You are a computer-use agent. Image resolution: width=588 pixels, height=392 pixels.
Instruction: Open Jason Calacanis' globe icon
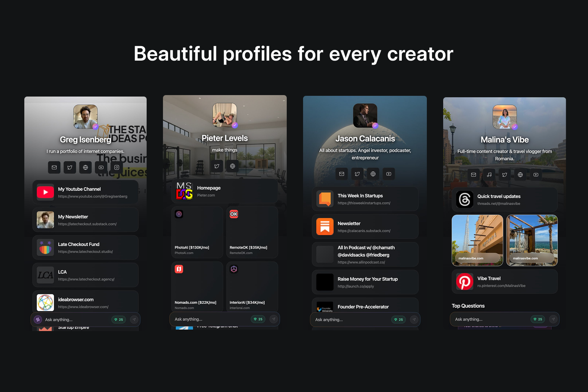373,174
